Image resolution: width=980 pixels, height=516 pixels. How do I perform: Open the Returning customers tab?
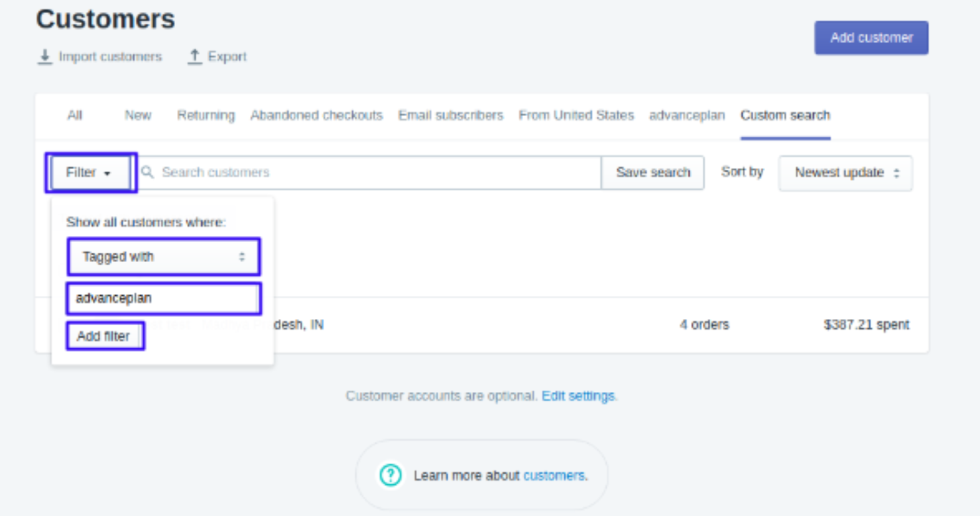point(206,115)
